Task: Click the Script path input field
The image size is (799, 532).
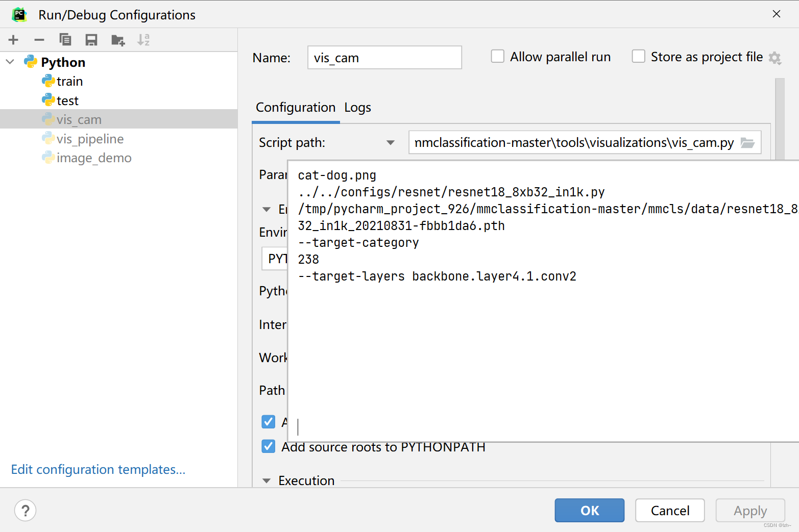Action: [585, 143]
